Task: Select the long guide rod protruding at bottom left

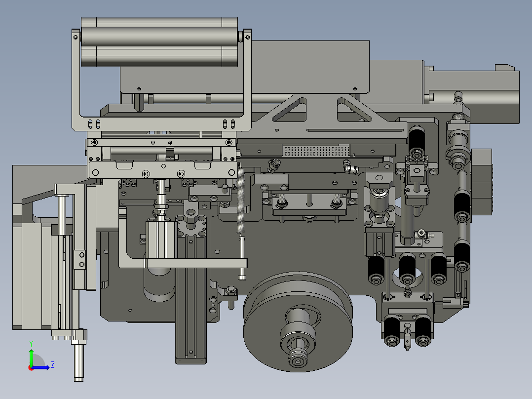Action: tap(79, 360)
